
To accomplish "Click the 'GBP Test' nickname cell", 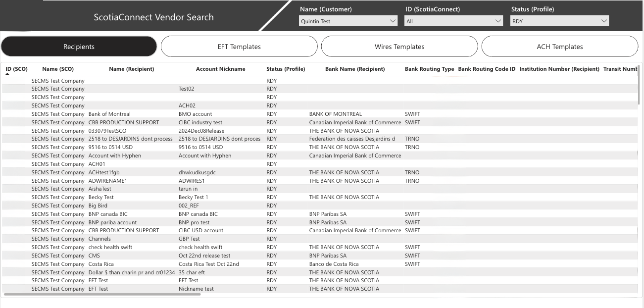I will click(189, 239).
